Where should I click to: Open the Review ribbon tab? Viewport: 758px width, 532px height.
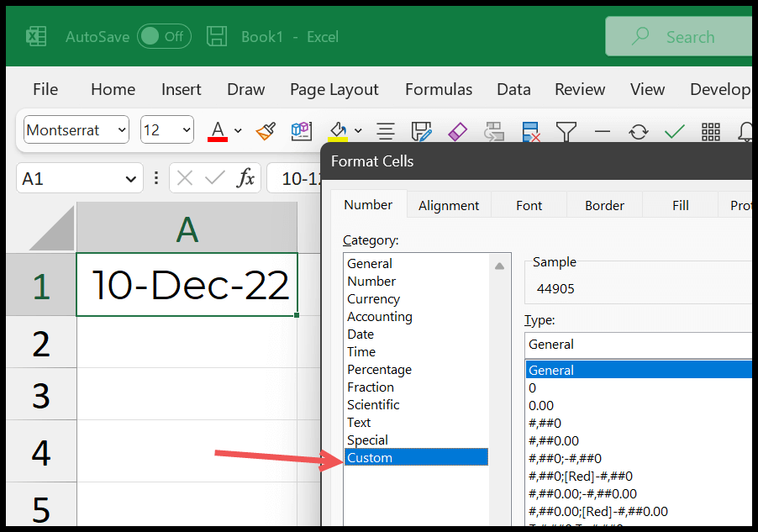580,89
